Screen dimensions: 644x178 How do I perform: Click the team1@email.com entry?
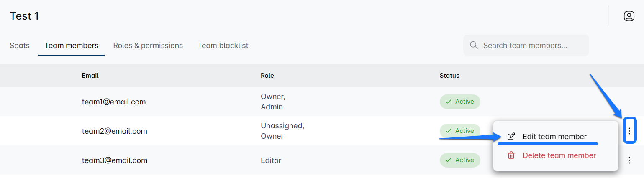click(114, 102)
